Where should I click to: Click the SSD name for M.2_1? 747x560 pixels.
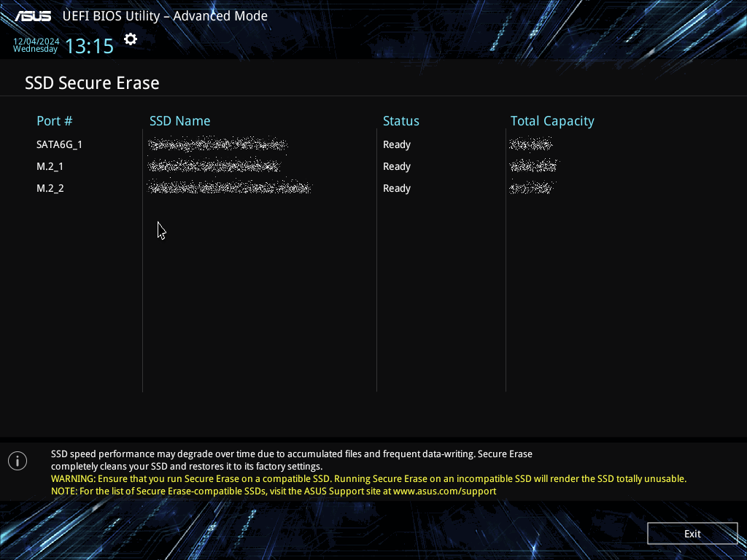[214, 166]
